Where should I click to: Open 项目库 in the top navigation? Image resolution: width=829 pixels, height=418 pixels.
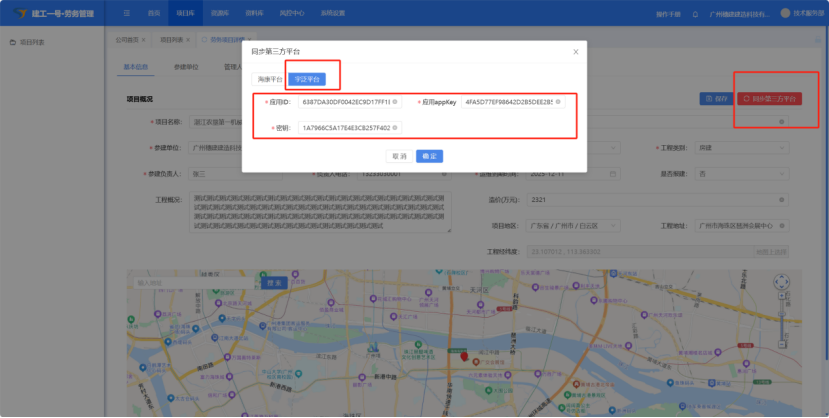tap(184, 13)
